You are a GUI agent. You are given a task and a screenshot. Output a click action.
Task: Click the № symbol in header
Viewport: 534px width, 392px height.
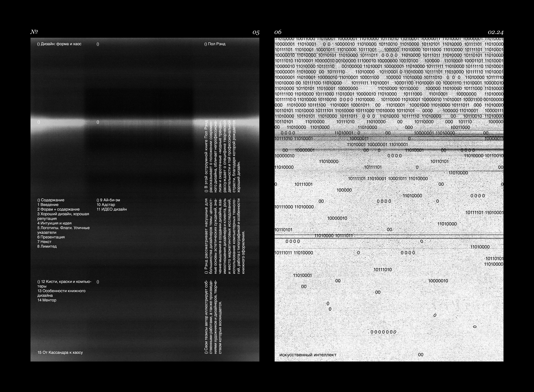(x=34, y=32)
